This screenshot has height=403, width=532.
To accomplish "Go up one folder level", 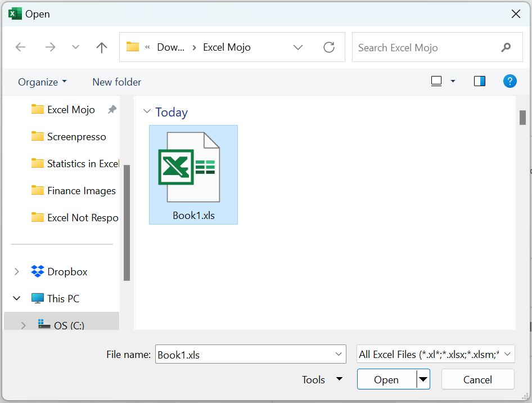I will 101,47.
